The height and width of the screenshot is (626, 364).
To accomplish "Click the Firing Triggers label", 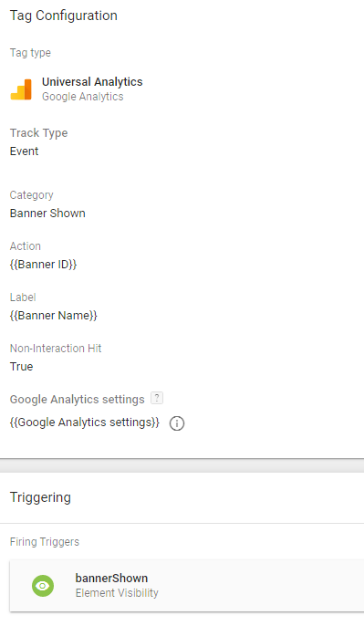I will (x=45, y=542).
